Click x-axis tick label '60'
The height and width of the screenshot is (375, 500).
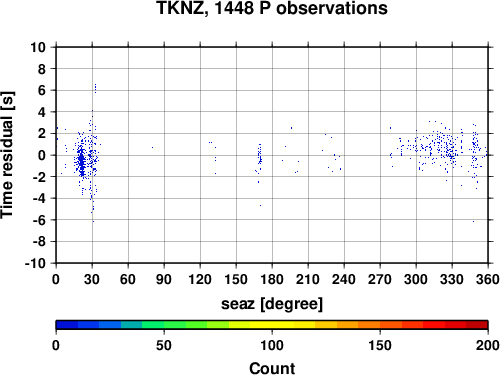[128, 279]
